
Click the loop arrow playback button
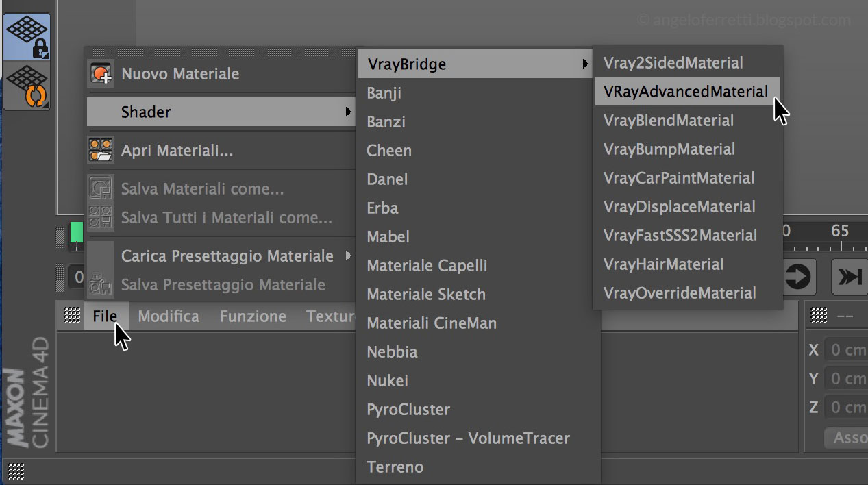point(798,277)
